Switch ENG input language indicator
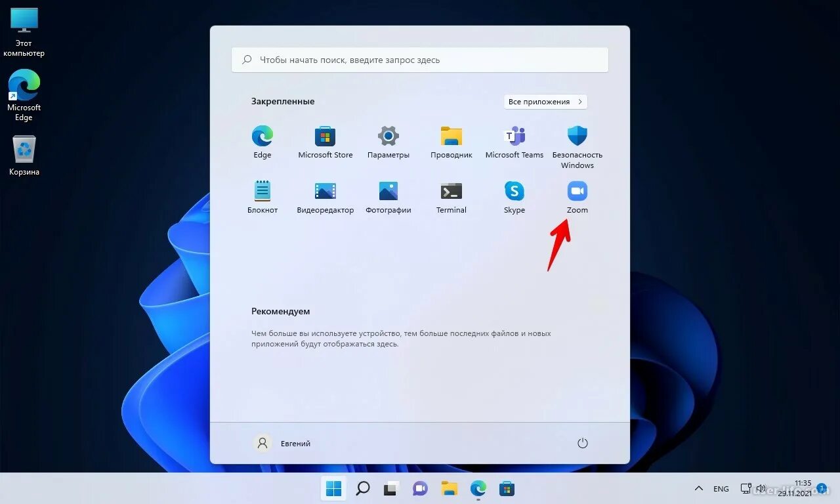Image resolution: width=840 pixels, height=504 pixels. 721,489
